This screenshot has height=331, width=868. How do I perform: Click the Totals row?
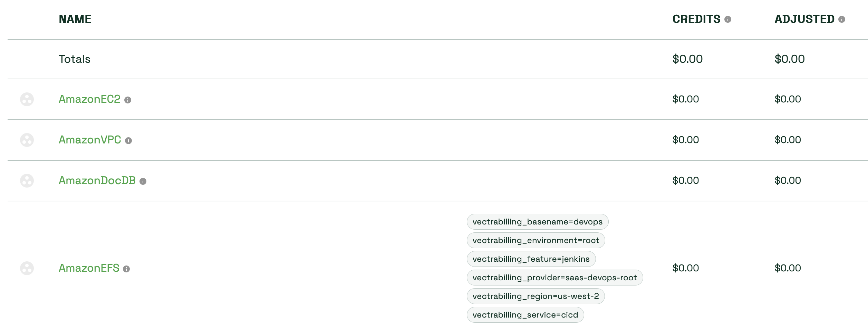click(74, 59)
